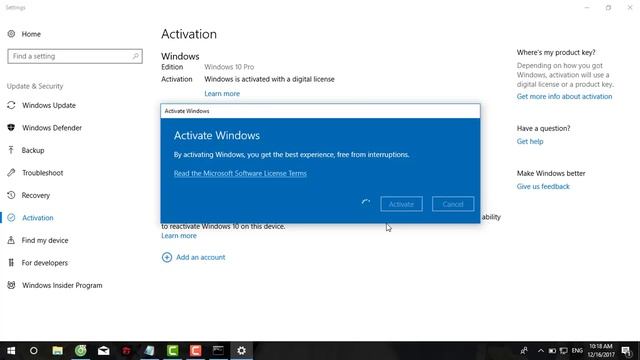Click ENG language indicator
This screenshot has width=640, height=360.
click(x=577, y=351)
